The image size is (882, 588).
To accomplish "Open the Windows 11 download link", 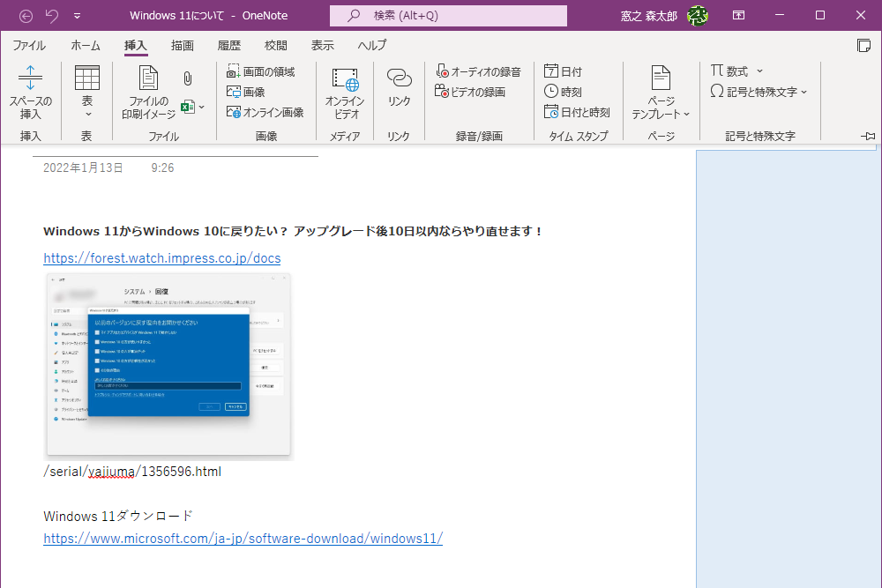I will coord(242,538).
